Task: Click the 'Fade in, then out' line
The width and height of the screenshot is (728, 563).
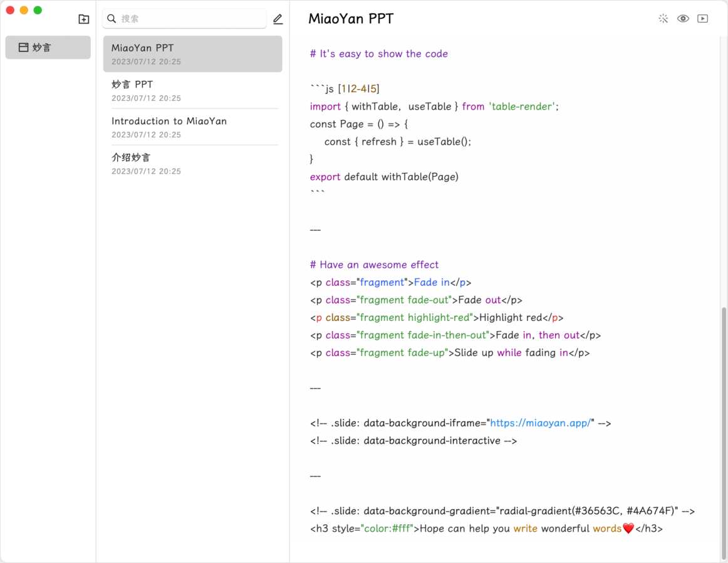Action: click(x=455, y=335)
